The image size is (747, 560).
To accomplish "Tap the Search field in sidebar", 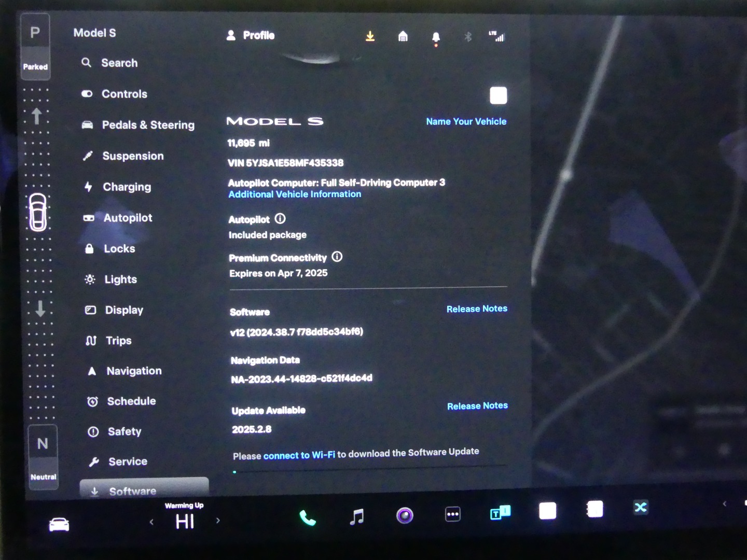I will 119,63.
